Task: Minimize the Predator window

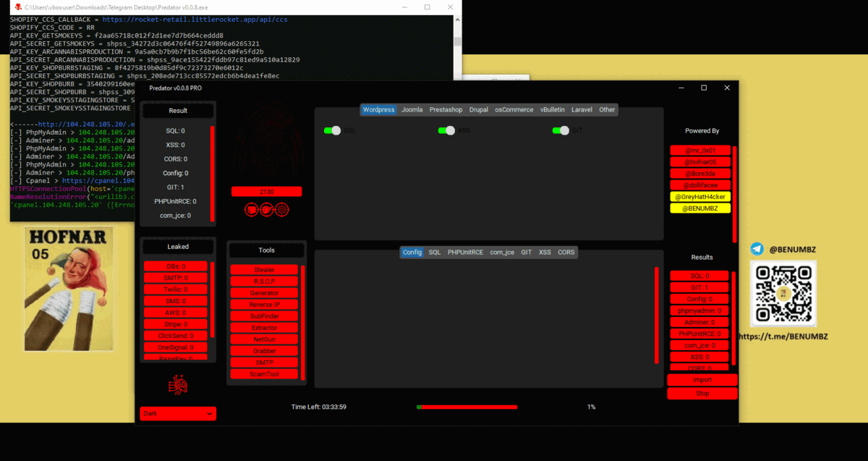Action: point(681,88)
